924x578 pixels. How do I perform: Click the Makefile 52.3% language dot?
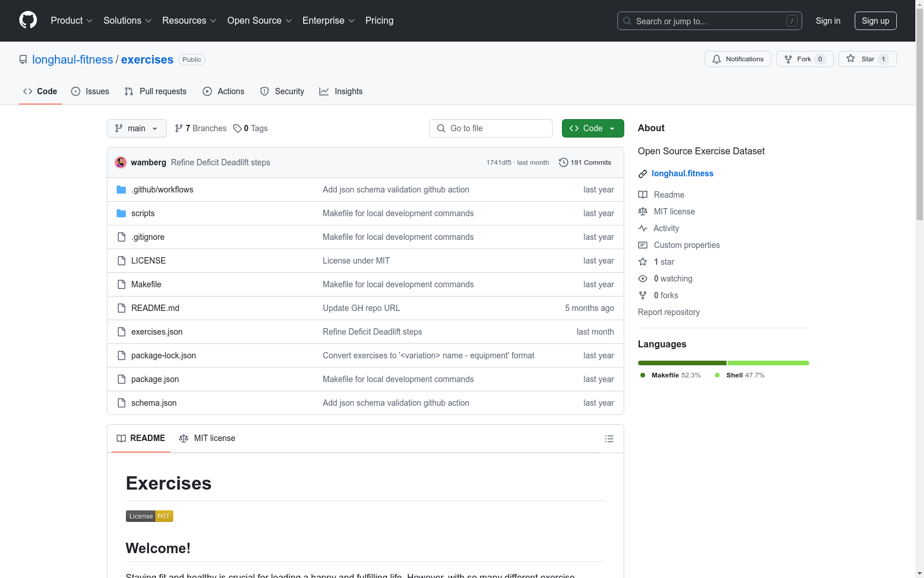643,375
